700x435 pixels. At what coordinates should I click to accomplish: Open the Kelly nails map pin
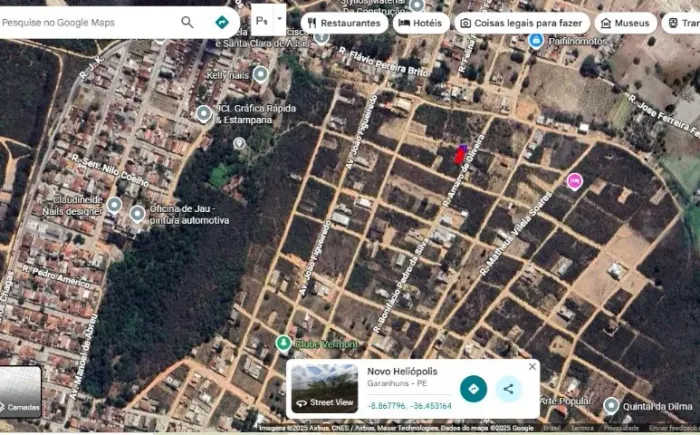tap(260, 75)
